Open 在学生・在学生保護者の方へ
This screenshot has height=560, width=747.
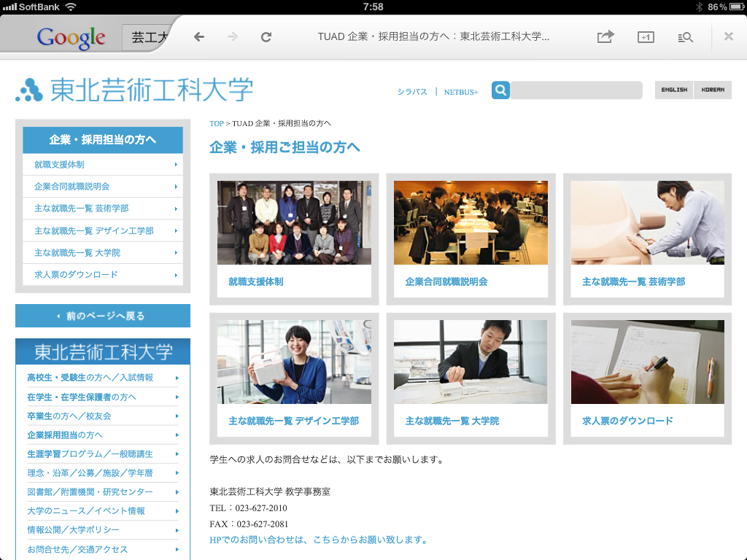(x=103, y=397)
